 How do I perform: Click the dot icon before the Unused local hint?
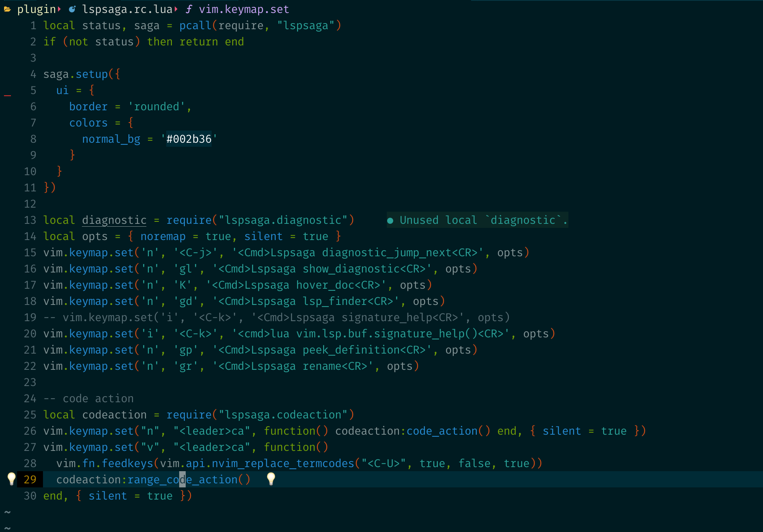[x=390, y=220]
